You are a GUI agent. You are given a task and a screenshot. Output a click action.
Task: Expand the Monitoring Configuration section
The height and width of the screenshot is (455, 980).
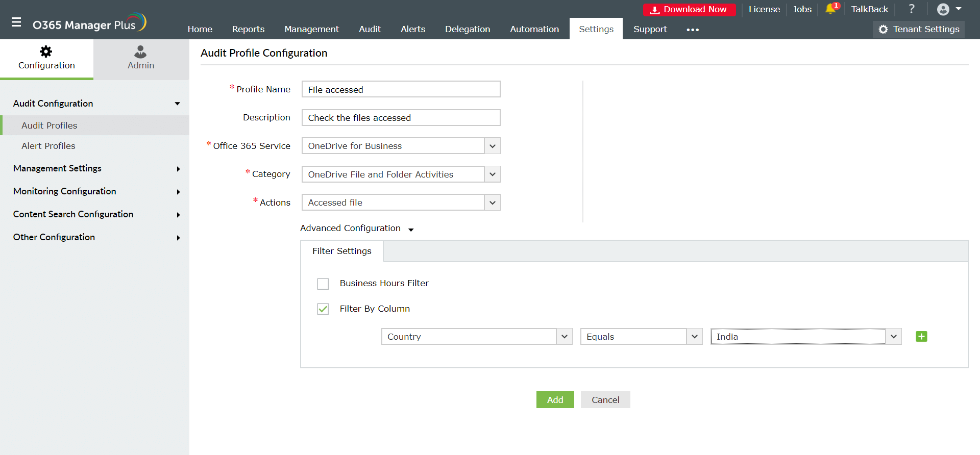[x=97, y=191]
